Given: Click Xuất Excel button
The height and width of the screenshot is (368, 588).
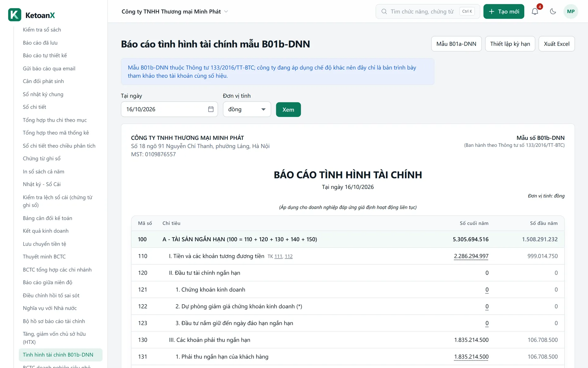Looking at the screenshot, I should pyautogui.click(x=556, y=44).
